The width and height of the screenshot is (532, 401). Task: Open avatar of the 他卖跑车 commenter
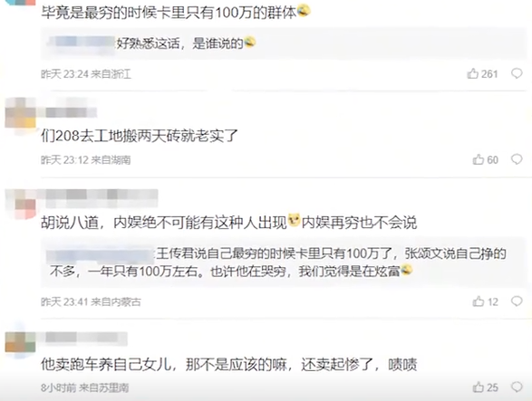20,342
